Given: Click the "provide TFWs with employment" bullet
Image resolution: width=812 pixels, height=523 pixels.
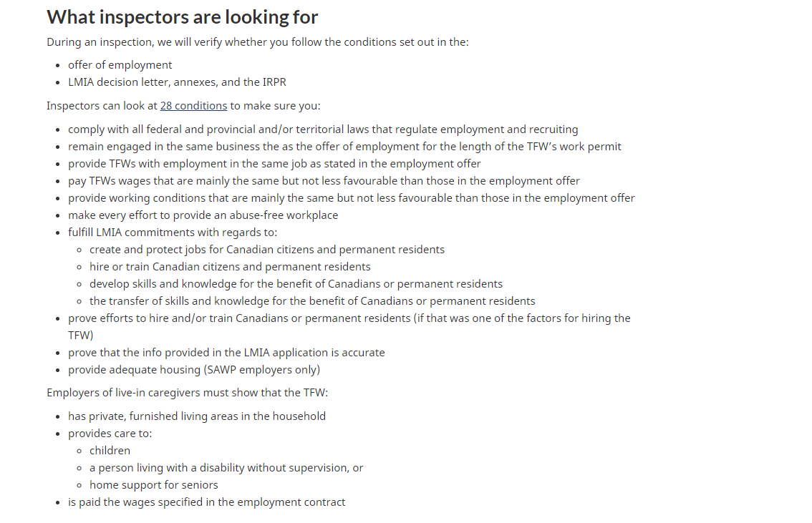Looking at the screenshot, I should [x=274, y=164].
